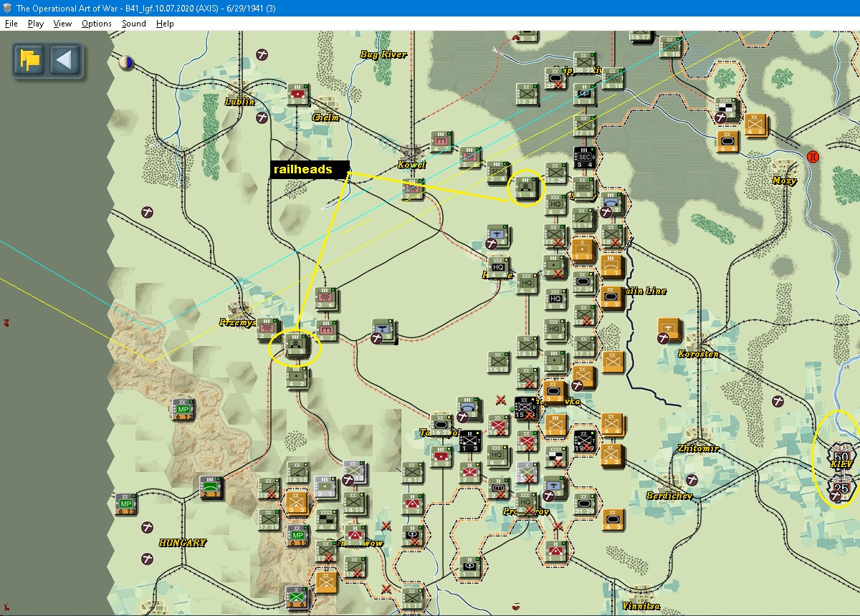The image size is (860, 616).
Task: Select the rail repair unit near Przemysl
Action: pos(295,345)
